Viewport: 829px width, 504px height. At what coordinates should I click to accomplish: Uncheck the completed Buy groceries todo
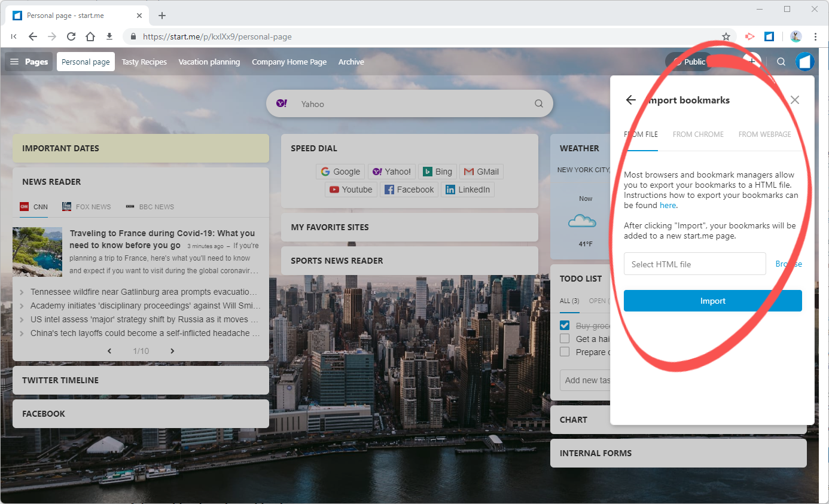[564, 326]
